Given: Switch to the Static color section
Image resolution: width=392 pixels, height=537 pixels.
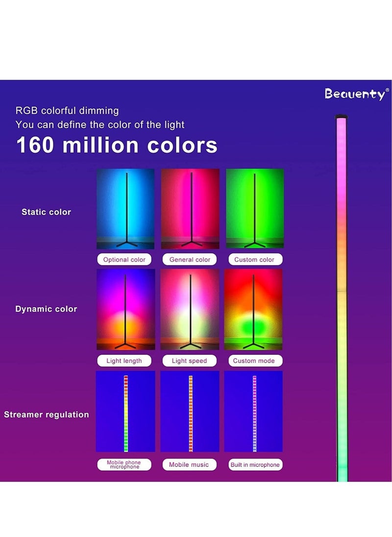Looking at the screenshot, I should tap(47, 212).
